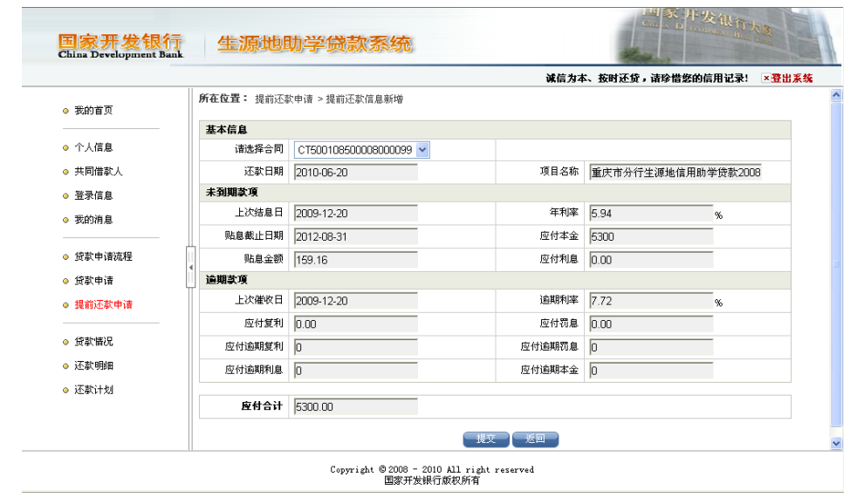857x504 pixels.
Task: Open 贷款申请流程 menu item
Action: 103,256
